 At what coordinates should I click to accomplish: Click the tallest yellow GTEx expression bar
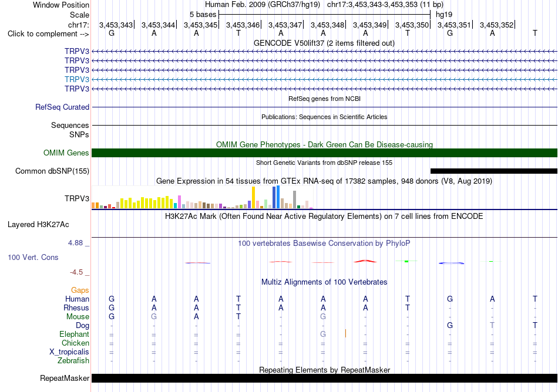click(x=253, y=197)
